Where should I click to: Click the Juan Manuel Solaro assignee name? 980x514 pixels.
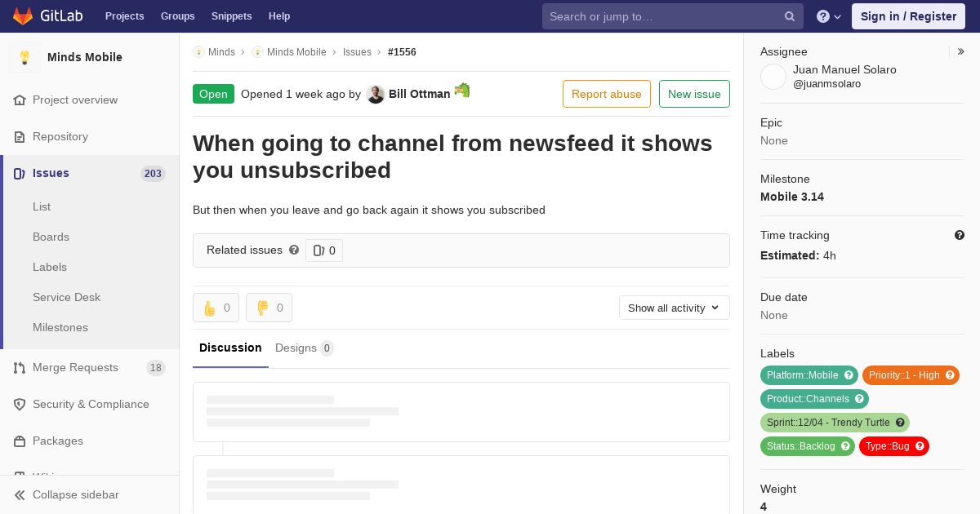[844, 70]
